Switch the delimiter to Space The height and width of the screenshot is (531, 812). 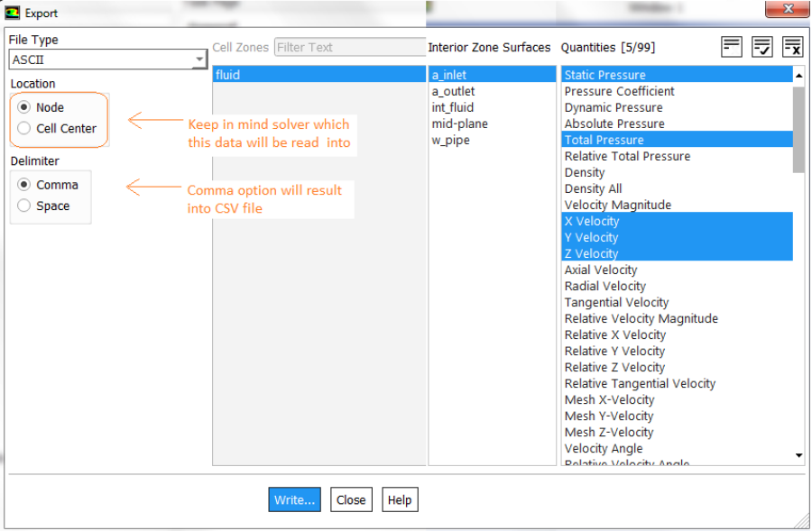24,206
